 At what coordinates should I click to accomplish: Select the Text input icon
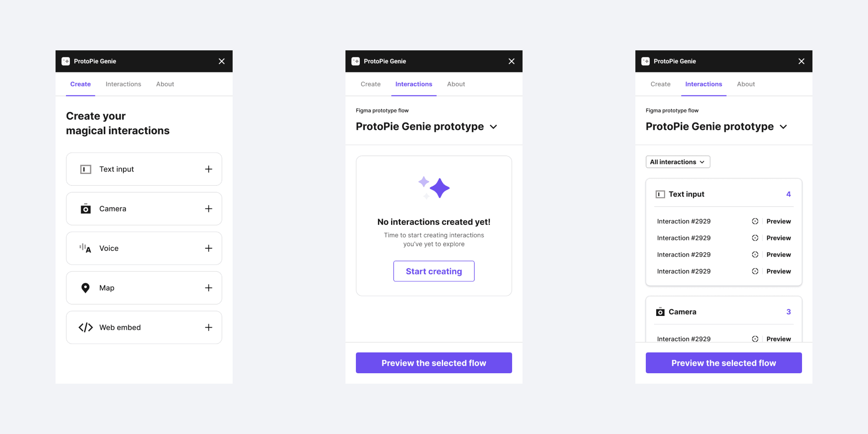(85, 169)
